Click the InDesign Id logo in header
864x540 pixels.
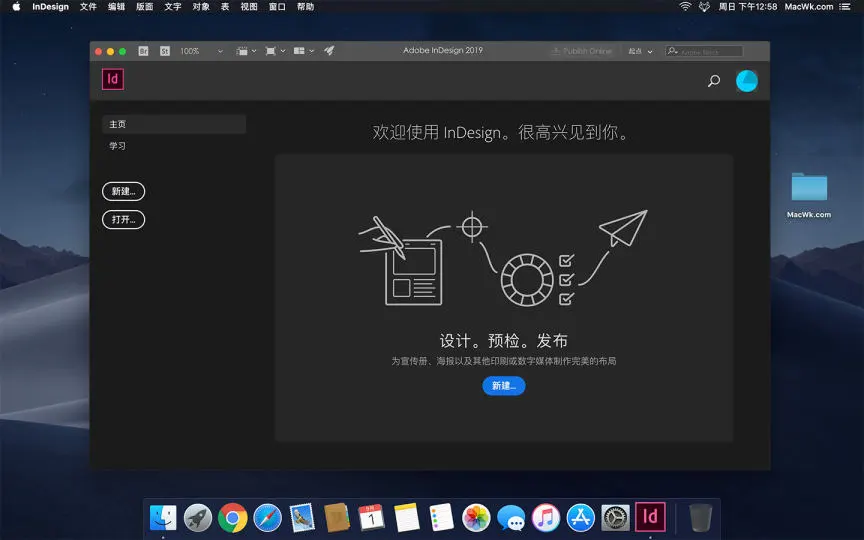click(113, 79)
